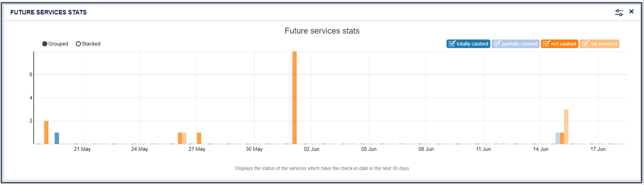Viewport: 644px width, 185px height.
Task: Select the Stacked radio option
Action: [x=78, y=44]
